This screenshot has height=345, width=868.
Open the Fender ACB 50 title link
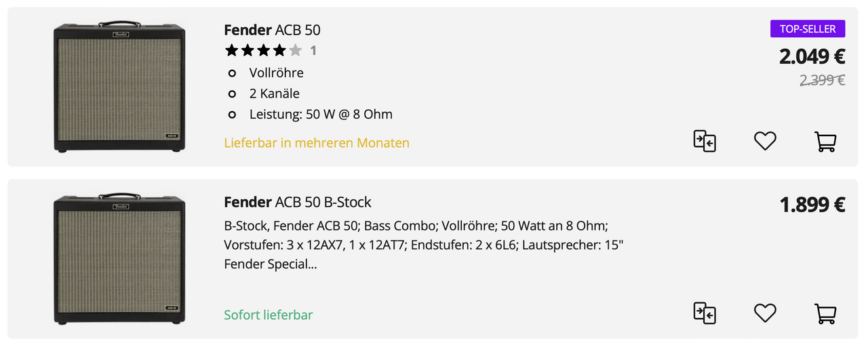(x=272, y=30)
